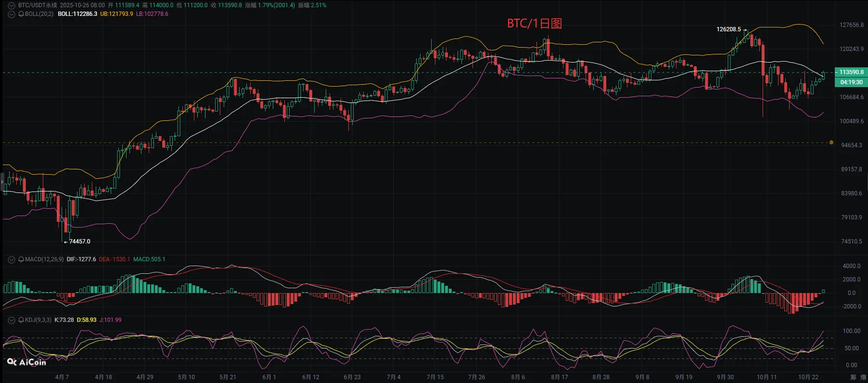Click the amplitude value 2.51%
This screenshot has height=383, width=868.
click(x=319, y=5)
